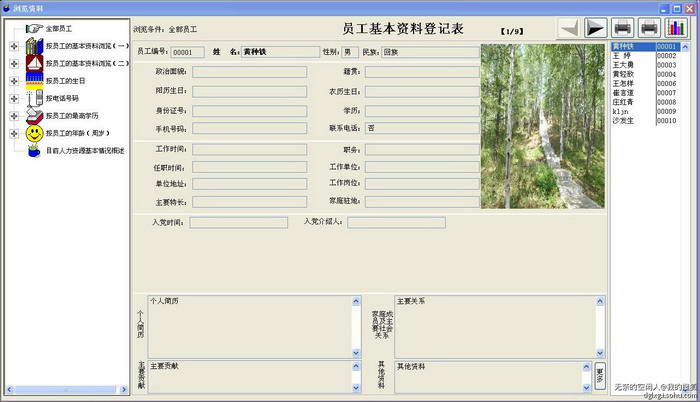Click the 工作时间 field
Screen dimensions: 700x402
(250, 149)
